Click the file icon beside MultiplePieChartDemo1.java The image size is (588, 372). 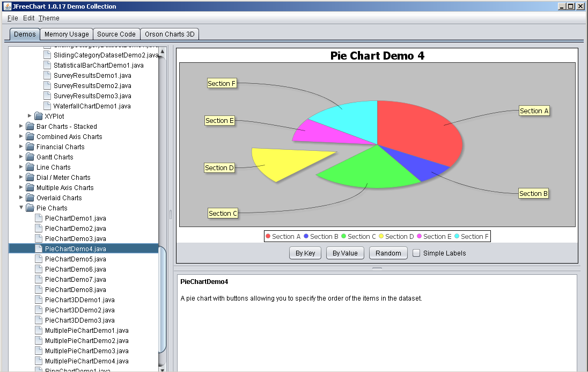tap(38, 330)
